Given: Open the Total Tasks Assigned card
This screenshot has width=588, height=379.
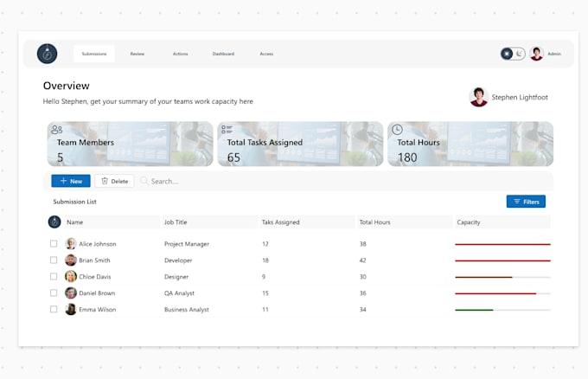Looking at the screenshot, I should [300, 144].
